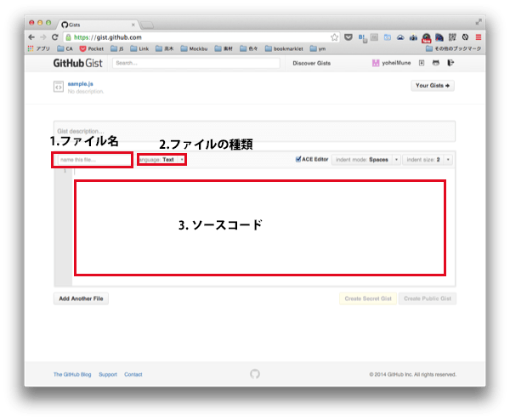This screenshot has width=510, height=420.
Task: Click the GitHub Octocat logo in the footer
Action: click(x=255, y=374)
